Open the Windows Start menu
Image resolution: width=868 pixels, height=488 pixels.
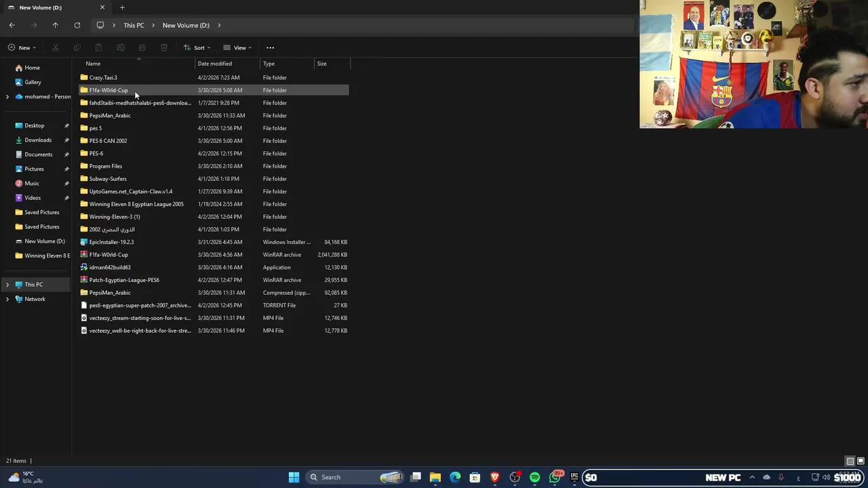coord(294,477)
